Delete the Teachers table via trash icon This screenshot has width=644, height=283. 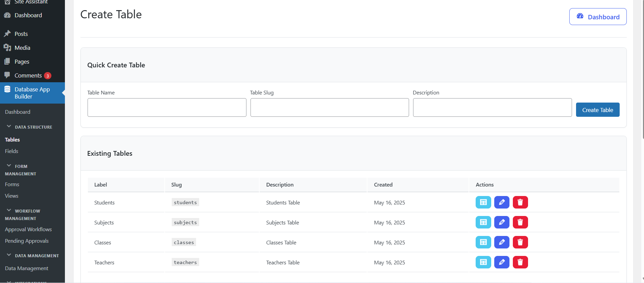(x=520, y=262)
